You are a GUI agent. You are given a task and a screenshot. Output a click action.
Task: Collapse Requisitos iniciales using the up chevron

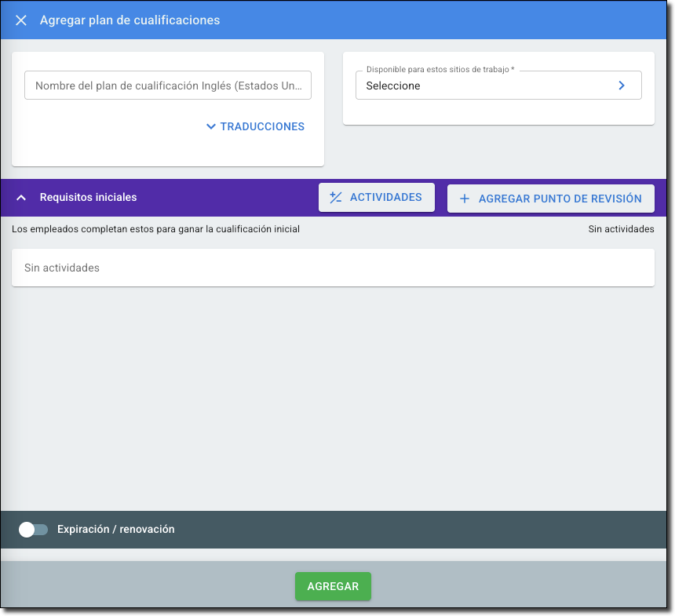click(x=21, y=198)
